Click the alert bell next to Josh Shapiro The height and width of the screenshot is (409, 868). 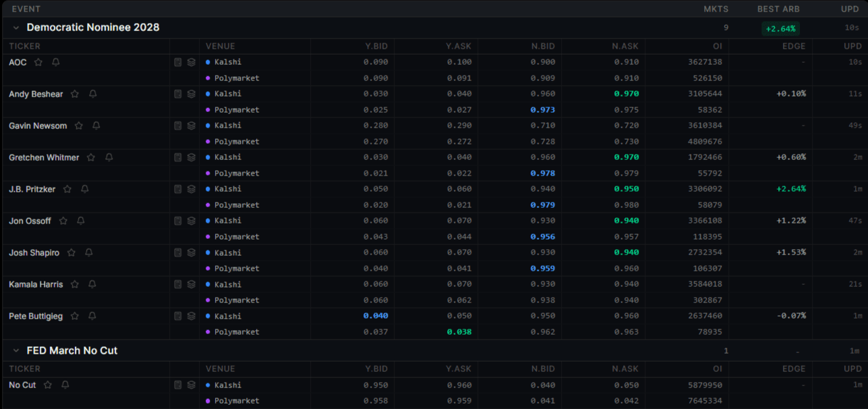click(x=88, y=252)
